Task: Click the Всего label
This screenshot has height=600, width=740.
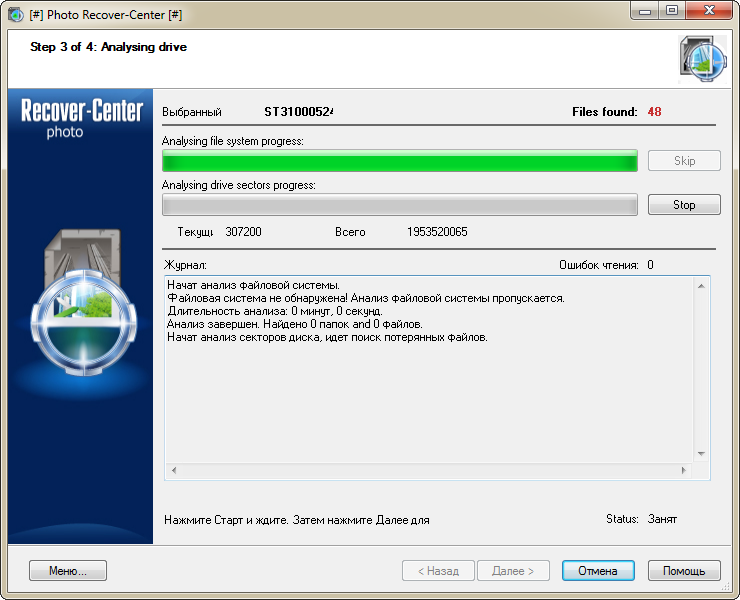Action: click(350, 232)
